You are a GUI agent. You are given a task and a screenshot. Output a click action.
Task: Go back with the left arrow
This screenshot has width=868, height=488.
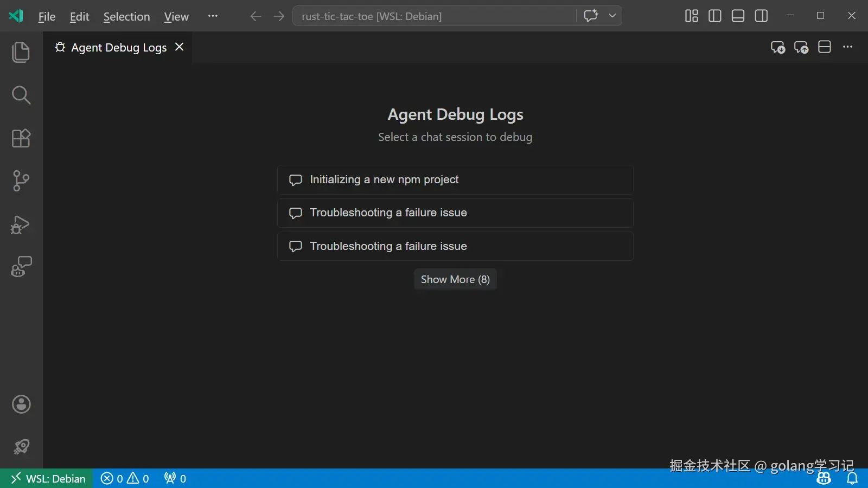tap(256, 16)
